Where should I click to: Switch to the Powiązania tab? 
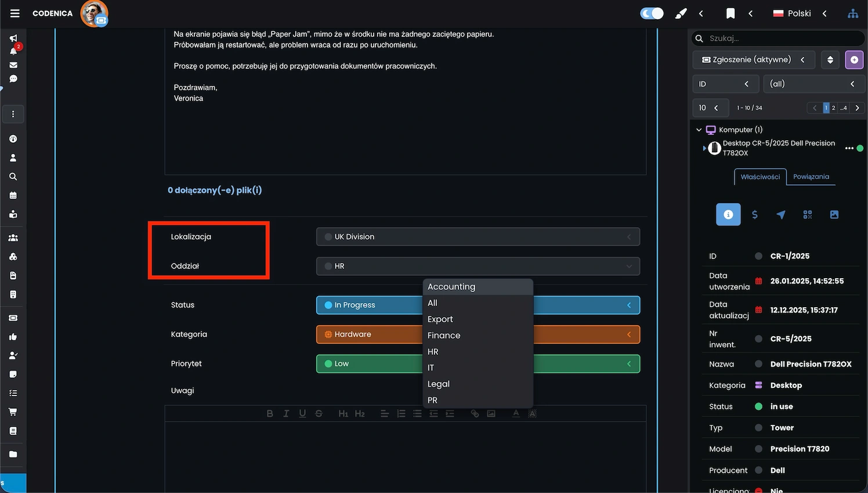811,177
